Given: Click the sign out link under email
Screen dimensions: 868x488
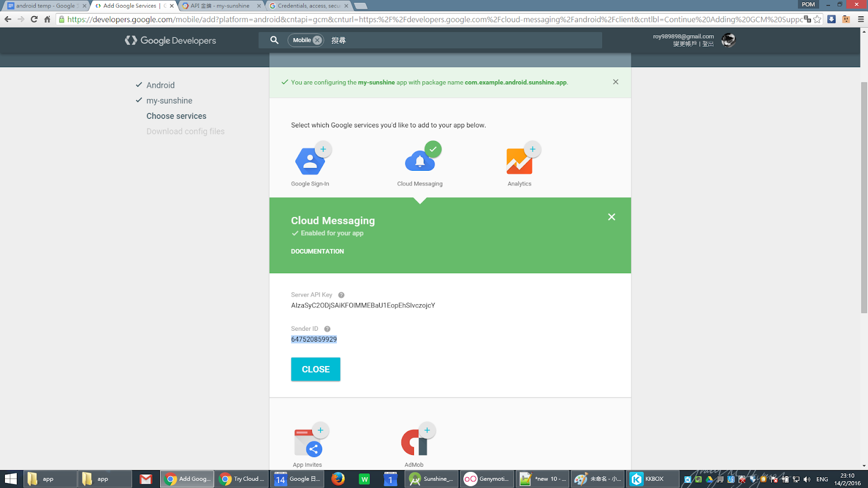Looking at the screenshot, I should (708, 44).
